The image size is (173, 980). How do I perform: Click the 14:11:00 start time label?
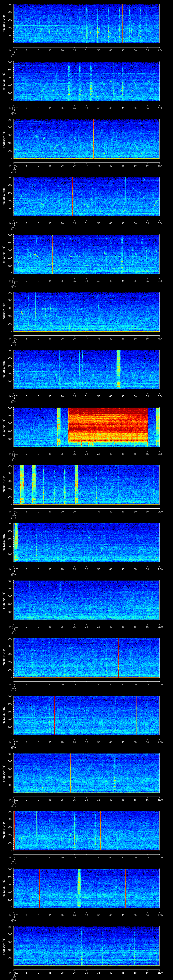(13, 627)
